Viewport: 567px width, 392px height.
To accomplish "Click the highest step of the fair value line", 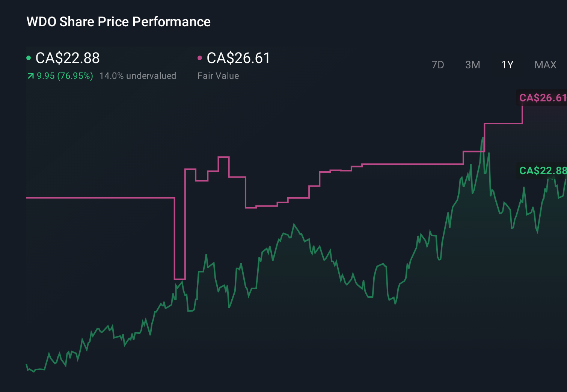I will [x=503, y=123].
